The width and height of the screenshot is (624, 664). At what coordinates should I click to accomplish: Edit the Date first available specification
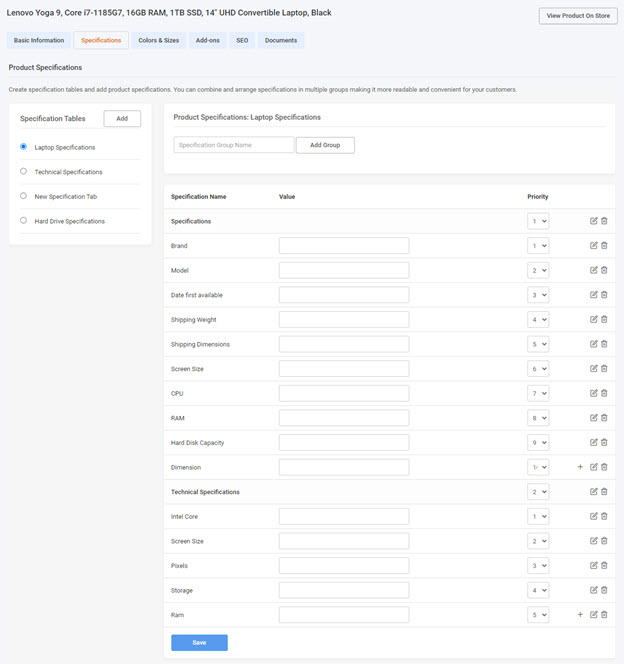pyautogui.click(x=594, y=294)
